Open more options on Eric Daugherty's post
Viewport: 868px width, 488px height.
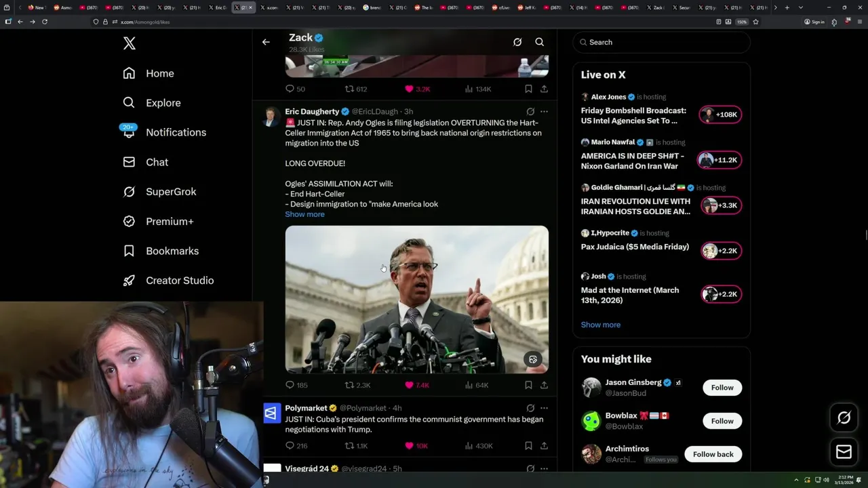pyautogui.click(x=544, y=112)
